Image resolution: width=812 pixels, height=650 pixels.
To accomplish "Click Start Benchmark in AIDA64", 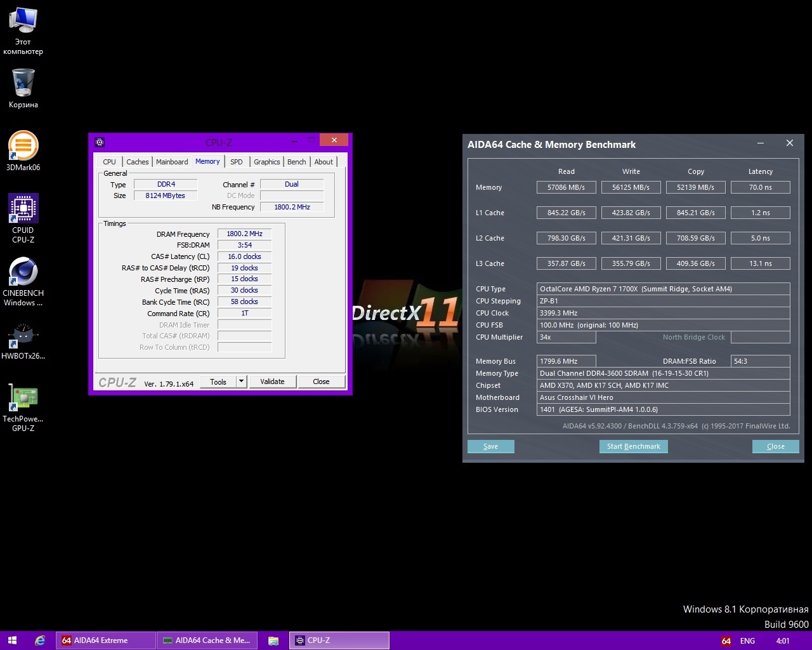I will [x=633, y=446].
